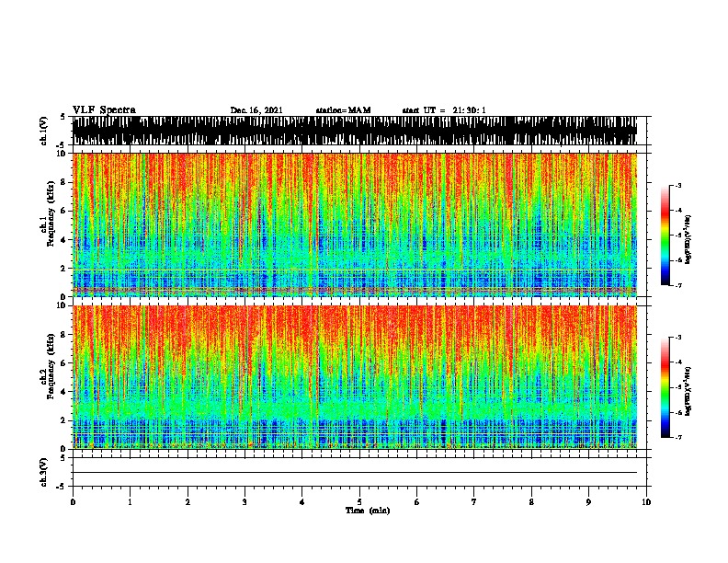Click the "Time (min)" axis label
The height and width of the screenshot is (563, 728).
(368, 511)
